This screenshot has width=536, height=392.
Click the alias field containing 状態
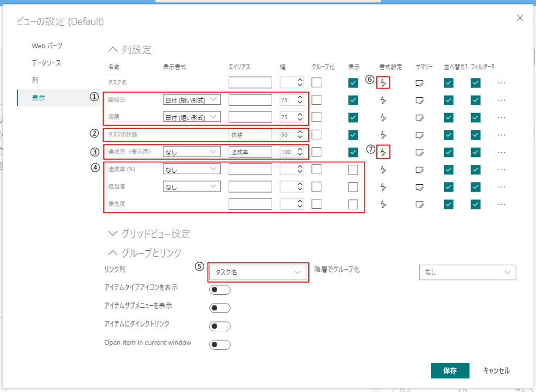(x=250, y=135)
